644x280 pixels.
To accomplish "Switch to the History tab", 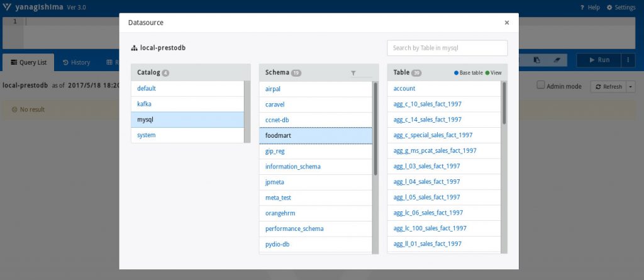I will pos(77,62).
